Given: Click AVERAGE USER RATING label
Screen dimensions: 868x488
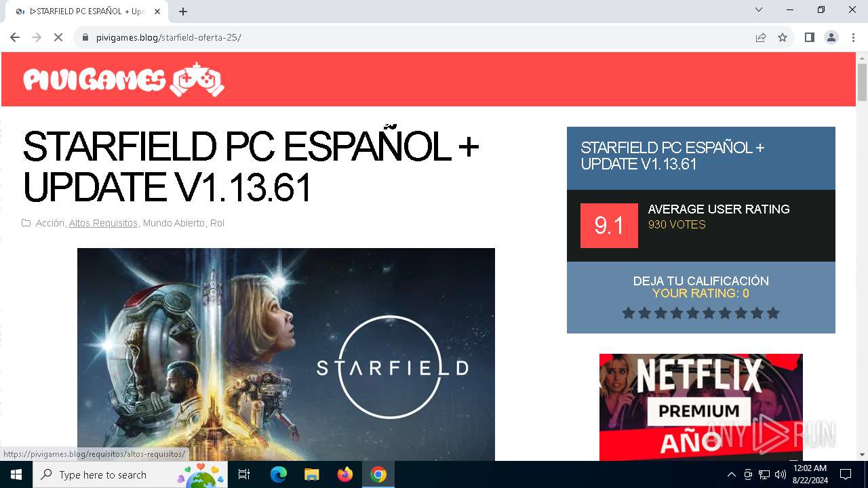Looking at the screenshot, I should [719, 209].
